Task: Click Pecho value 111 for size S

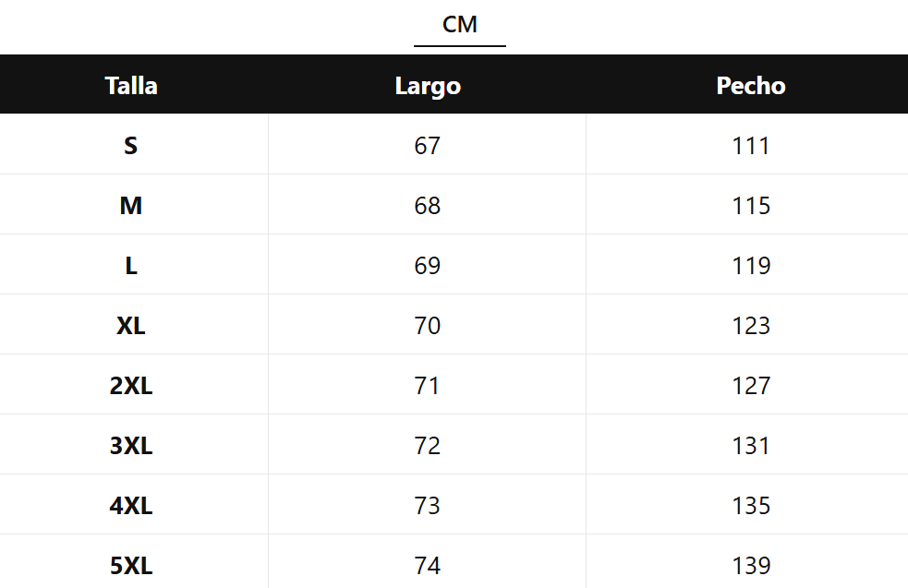Action: 751,146
